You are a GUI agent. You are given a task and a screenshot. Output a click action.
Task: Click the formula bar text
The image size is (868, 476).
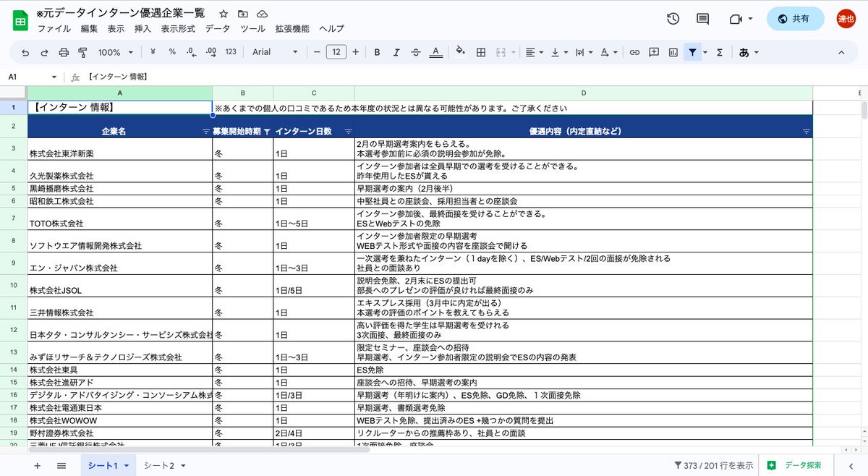(118, 77)
